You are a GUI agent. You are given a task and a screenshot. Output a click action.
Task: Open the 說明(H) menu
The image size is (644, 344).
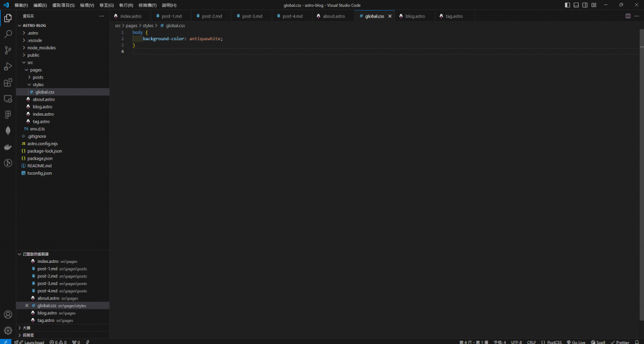(169, 5)
